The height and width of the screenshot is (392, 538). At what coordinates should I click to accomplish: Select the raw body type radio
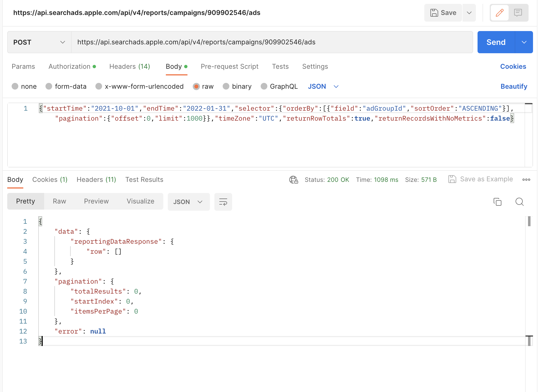coord(196,86)
